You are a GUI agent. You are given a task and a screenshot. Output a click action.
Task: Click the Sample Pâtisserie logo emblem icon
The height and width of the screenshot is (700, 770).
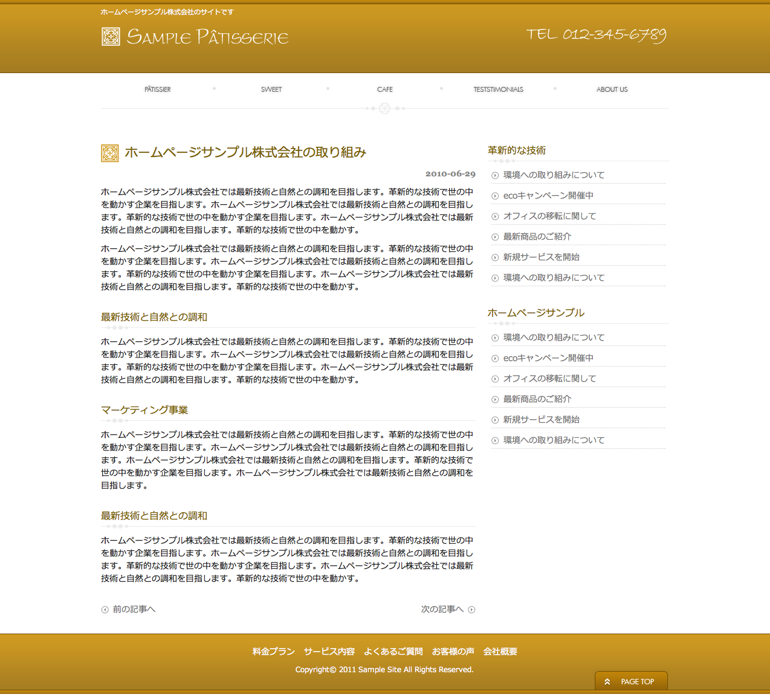point(111,37)
